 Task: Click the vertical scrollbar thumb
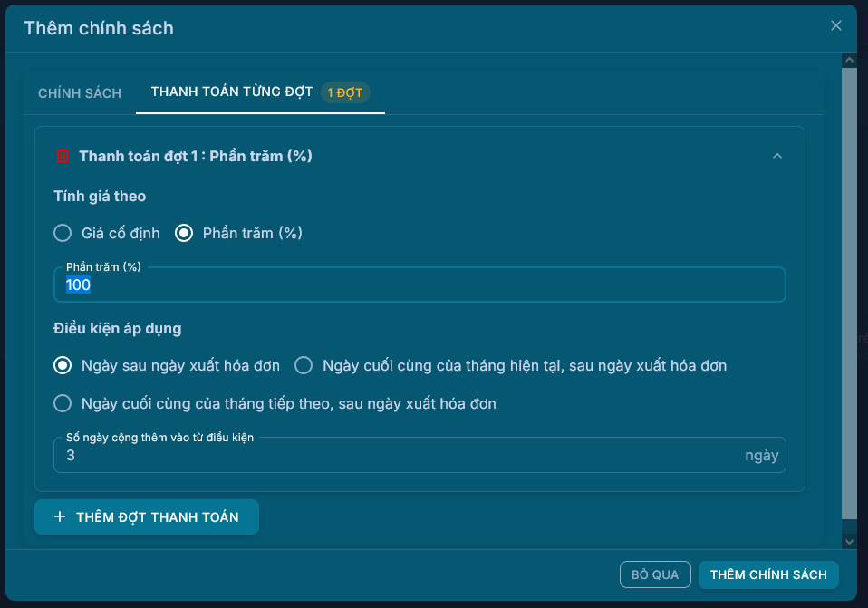tap(849, 294)
